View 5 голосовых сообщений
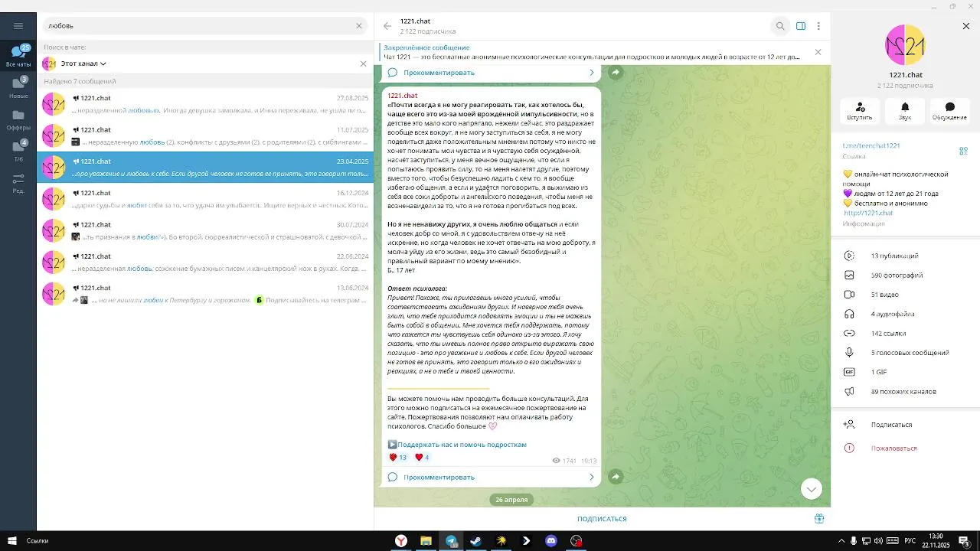 pyautogui.click(x=905, y=353)
